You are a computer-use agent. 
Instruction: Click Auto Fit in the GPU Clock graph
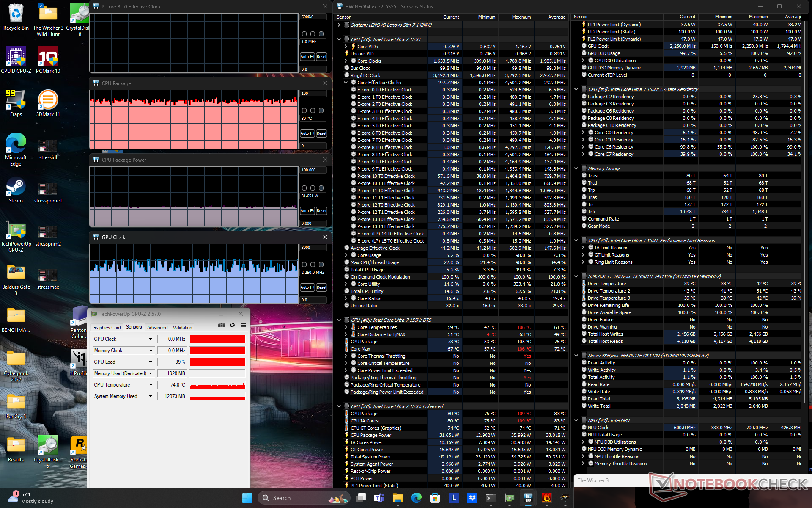[307, 287]
